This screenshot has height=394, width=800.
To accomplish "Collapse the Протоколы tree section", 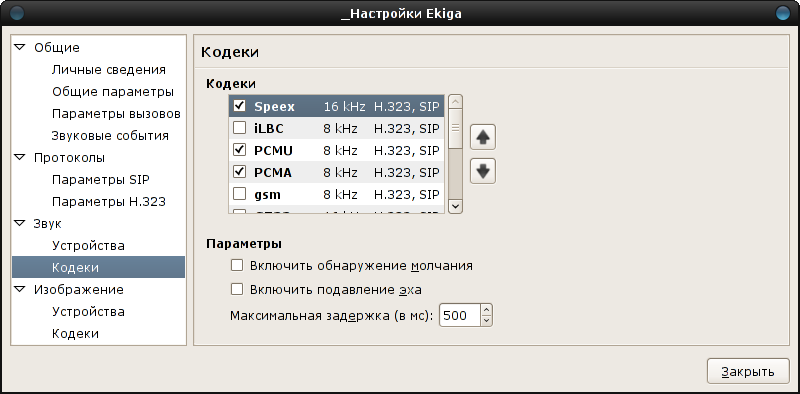I will (x=19, y=157).
